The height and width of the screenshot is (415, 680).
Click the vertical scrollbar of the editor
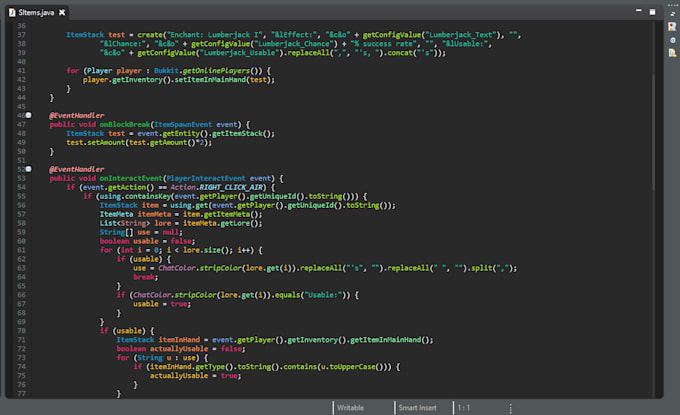(x=656, y=200)
